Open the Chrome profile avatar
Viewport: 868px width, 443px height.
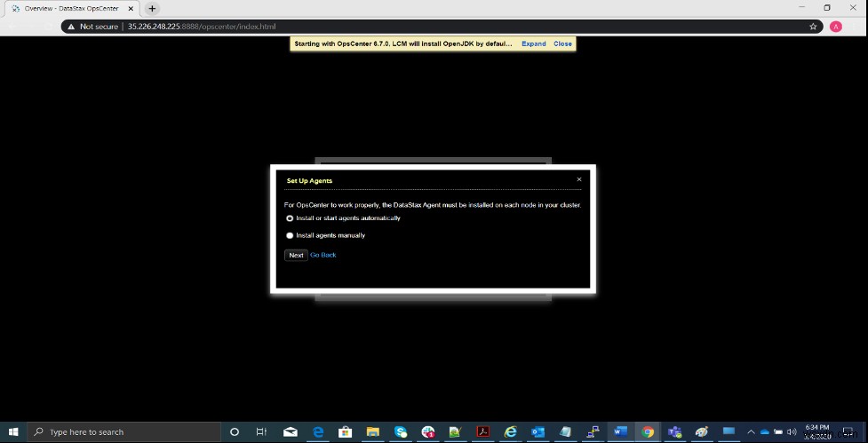click(x=836, y=27)
